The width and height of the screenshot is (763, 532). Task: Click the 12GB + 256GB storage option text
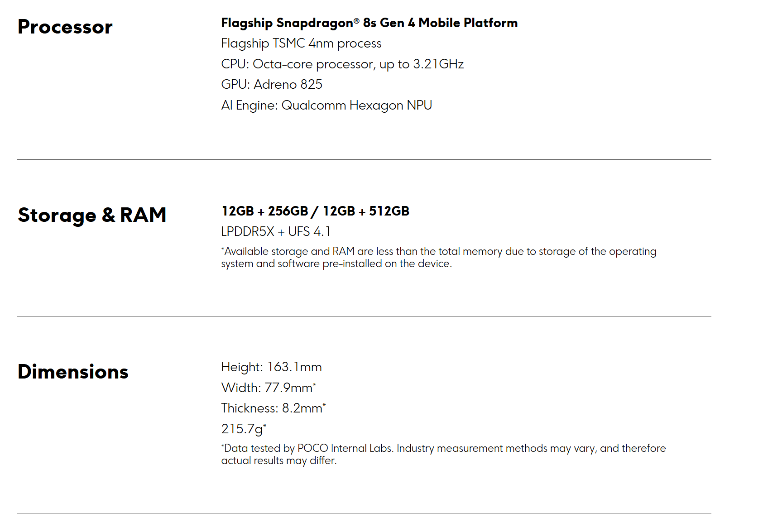(265, 211)
